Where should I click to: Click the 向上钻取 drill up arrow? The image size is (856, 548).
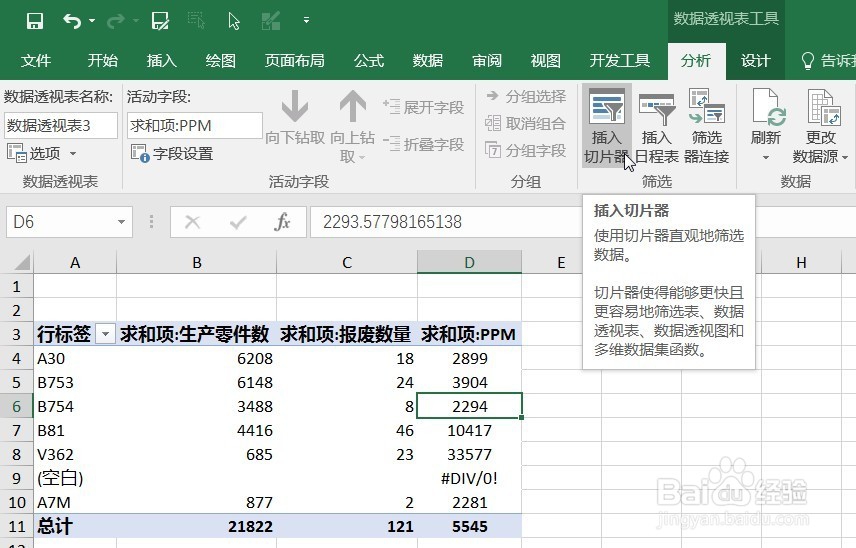(353, 126)
